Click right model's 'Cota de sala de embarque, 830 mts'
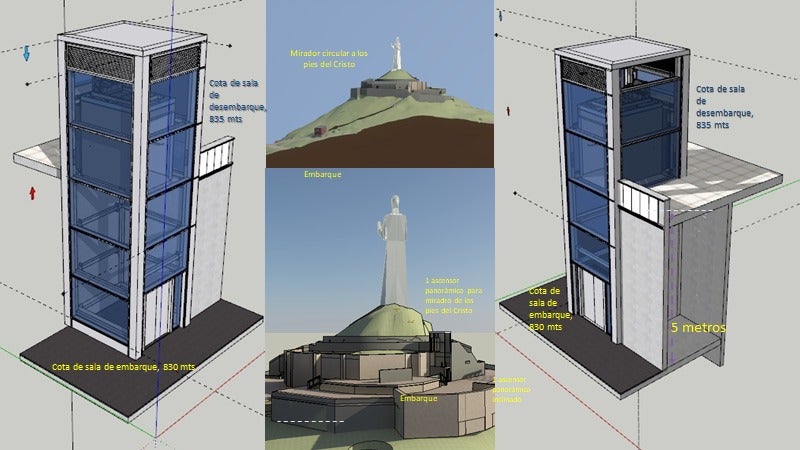The height and width of the screenshot is (450, 800). 550,309
